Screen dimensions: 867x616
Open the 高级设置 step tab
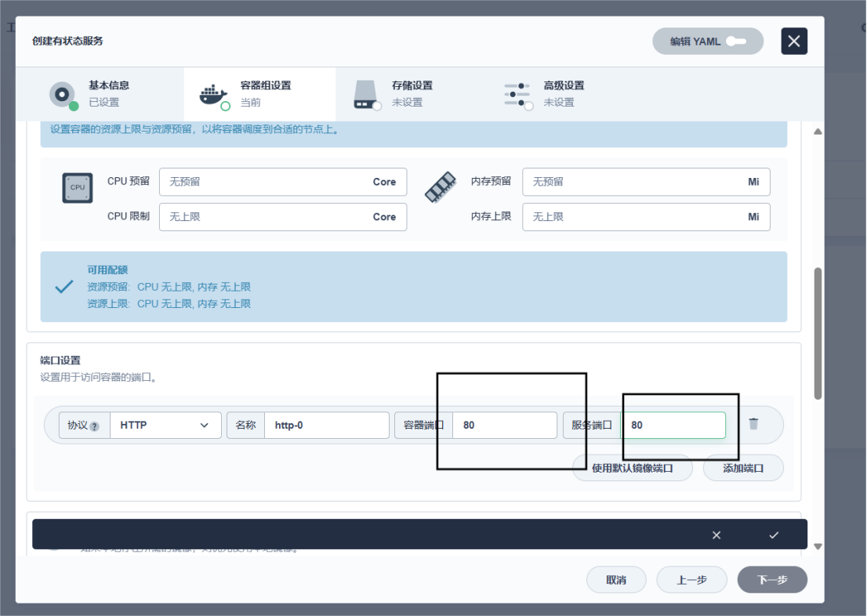(563, 94)
